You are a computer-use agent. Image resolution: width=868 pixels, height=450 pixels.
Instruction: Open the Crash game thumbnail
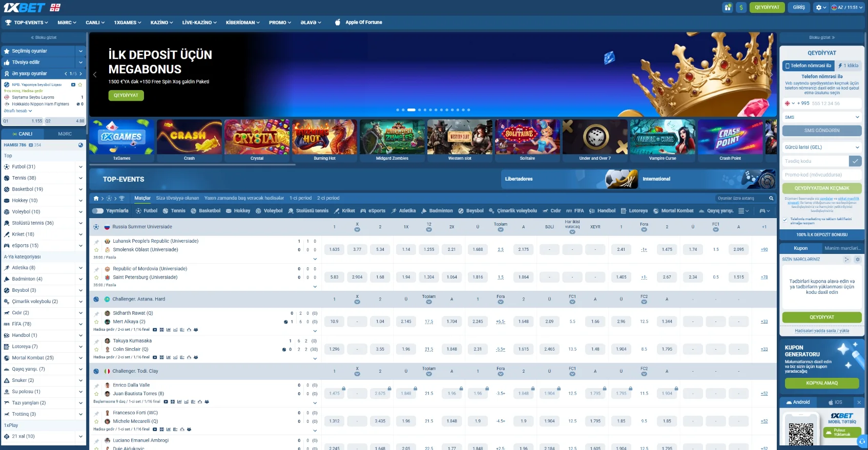(189, 141)
